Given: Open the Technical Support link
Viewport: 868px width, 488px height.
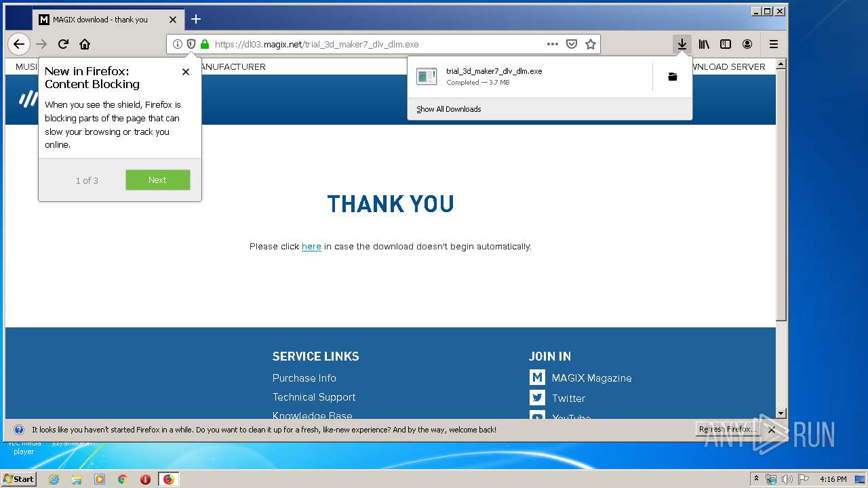Looking at the screenshot, I should pos(314,397).
